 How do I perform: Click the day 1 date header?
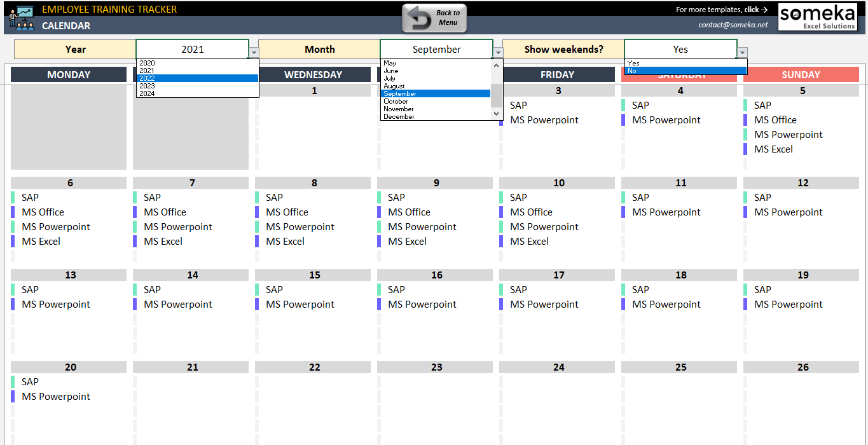point(313,91)
